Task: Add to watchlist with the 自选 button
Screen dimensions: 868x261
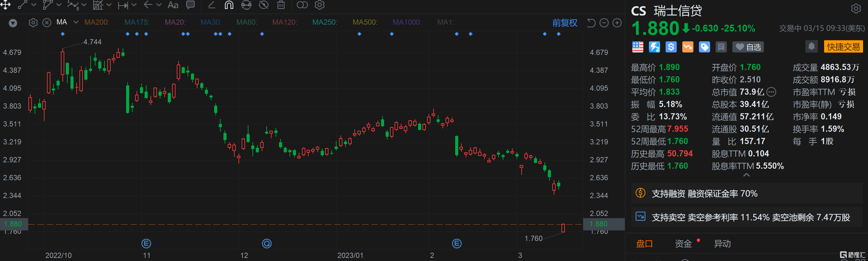Action: point(748,47)
